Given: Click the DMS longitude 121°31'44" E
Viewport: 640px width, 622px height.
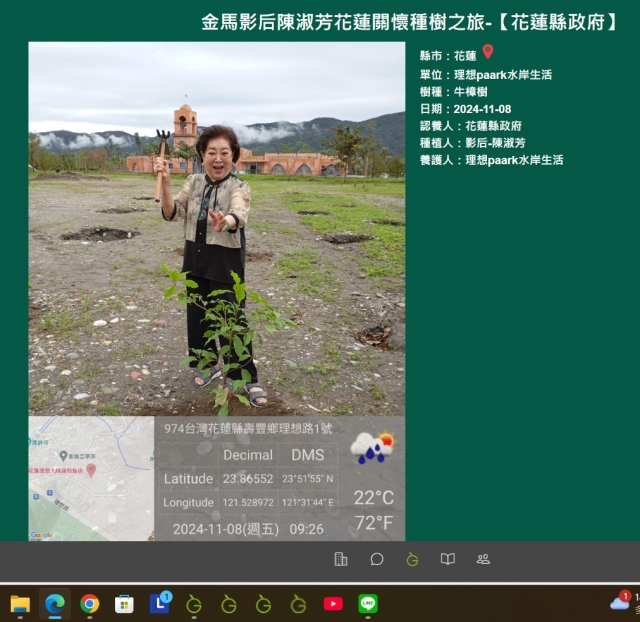Looking at the screenshot, I should [308, 502].
